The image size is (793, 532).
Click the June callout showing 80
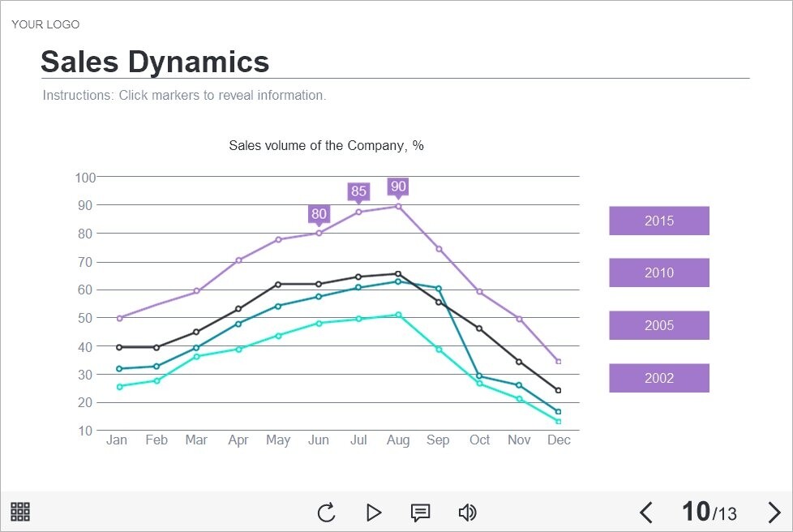(318, 212)
